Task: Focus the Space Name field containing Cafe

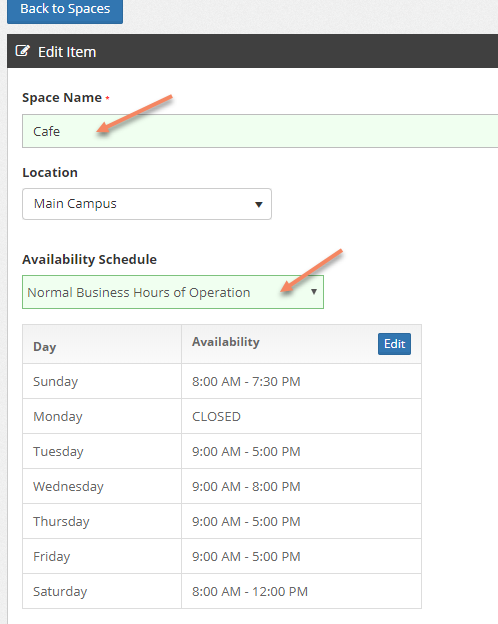Action: point(260,131)
